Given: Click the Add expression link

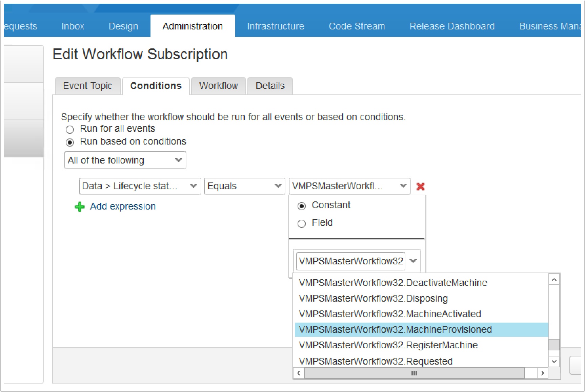Looking at the screenshot, I should coord(123,206).
